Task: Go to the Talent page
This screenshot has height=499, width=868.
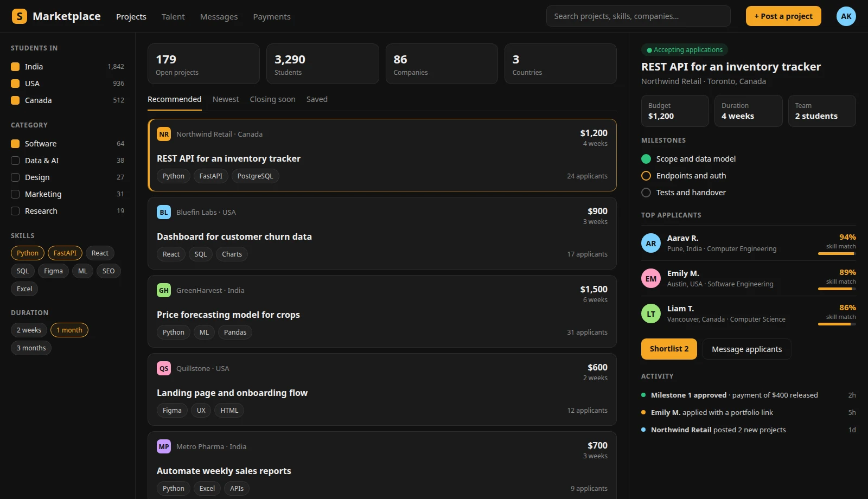Action: [173, 17]
